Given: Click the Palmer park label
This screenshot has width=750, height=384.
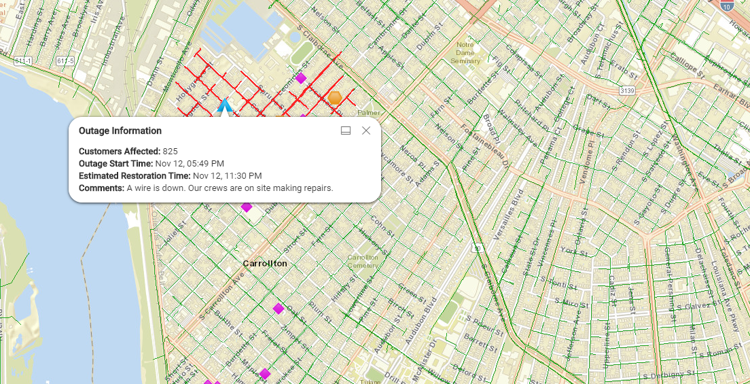Looking at the screenshot, I should click(368, 113).
